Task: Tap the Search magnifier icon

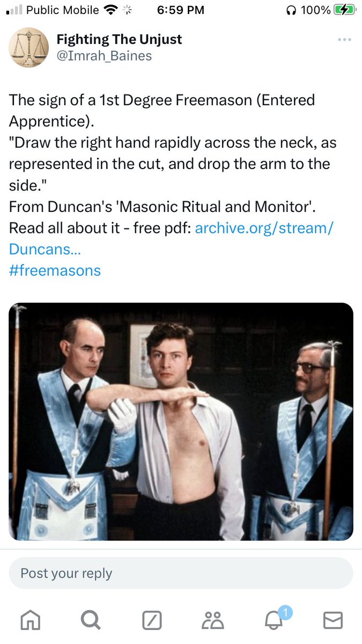Action: click(x=90, y=620)
